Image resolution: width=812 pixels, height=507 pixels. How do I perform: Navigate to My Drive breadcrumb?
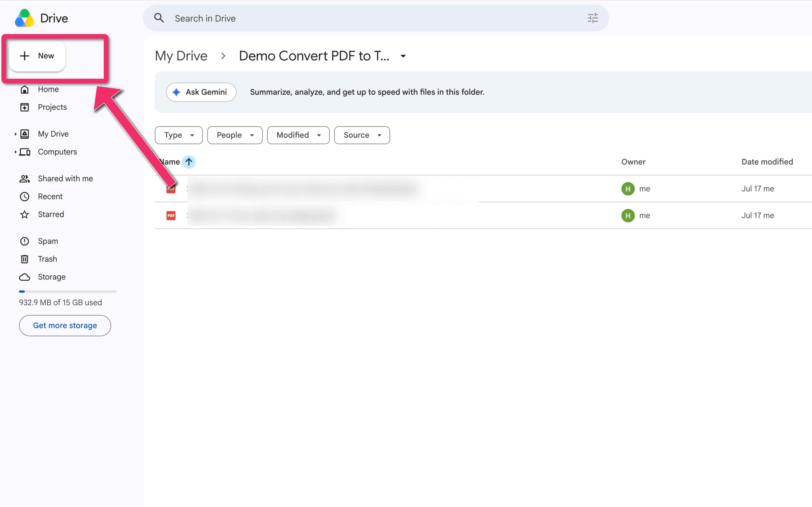(181, 56)
